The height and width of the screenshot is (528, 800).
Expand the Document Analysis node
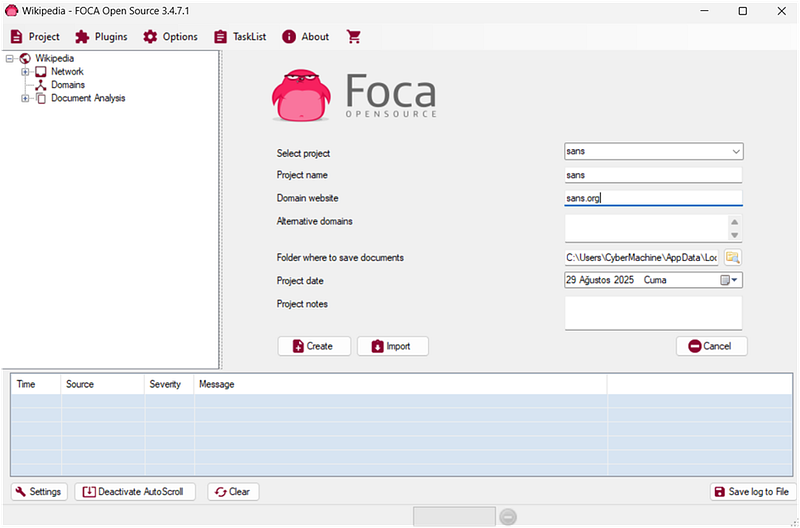point(25,98)
